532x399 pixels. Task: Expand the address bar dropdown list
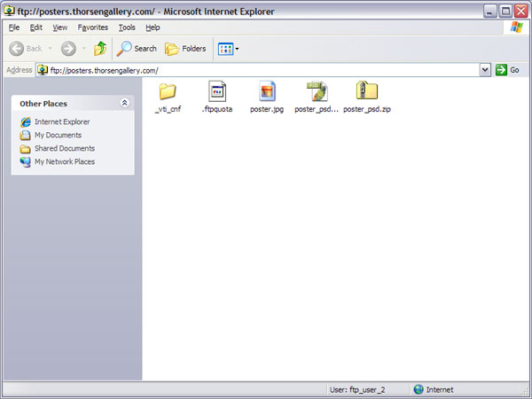point(485,70)
